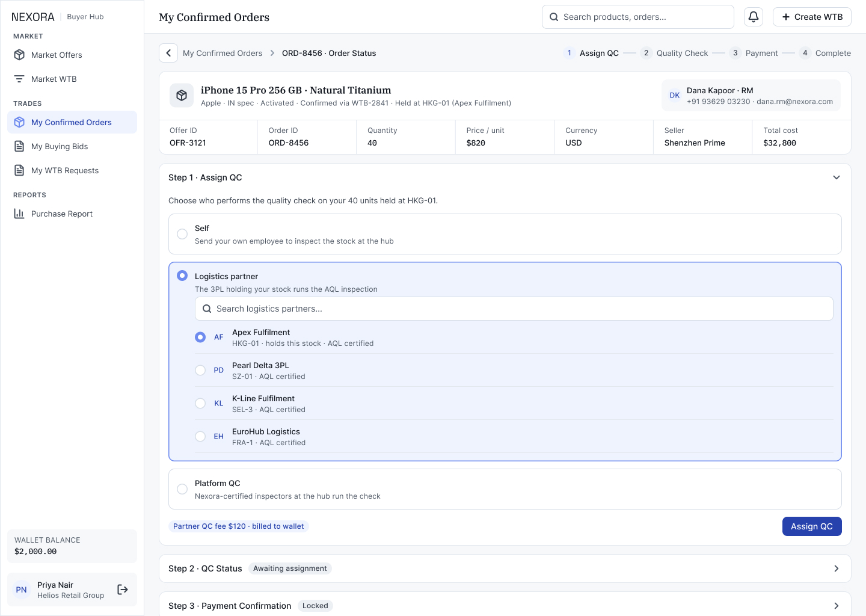This screenshot has height=616, width=866.
Task: Expand Step 2 QC Status section
Action: point(837,568)
